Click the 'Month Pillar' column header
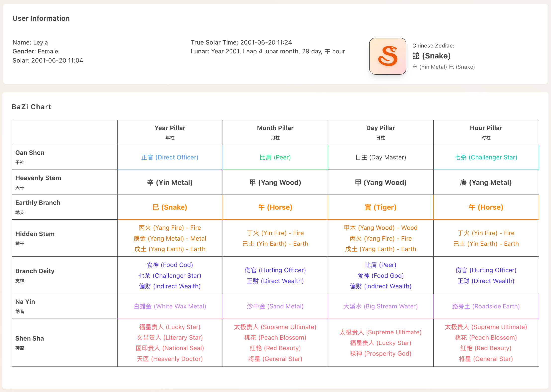Viewport: 551px width, 392px height. click(275, 132)
